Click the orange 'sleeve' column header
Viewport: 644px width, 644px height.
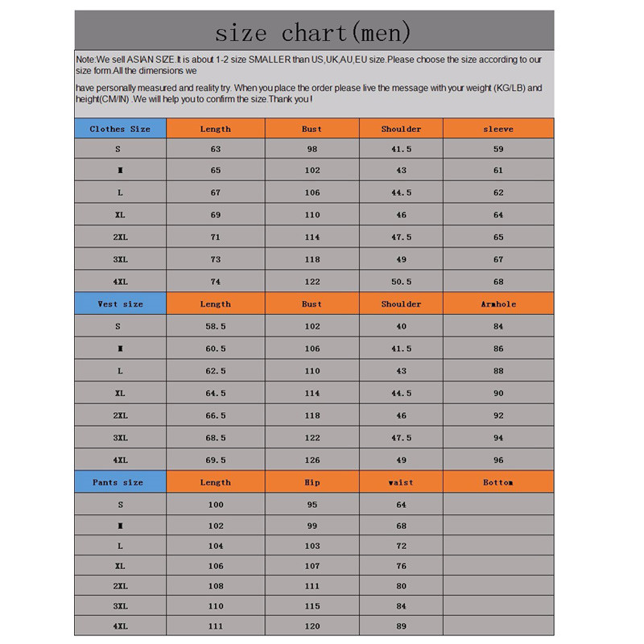[498, 129]
